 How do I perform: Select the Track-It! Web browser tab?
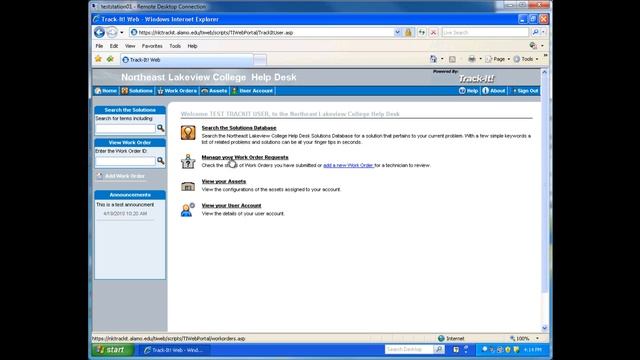tap(187, 60)
